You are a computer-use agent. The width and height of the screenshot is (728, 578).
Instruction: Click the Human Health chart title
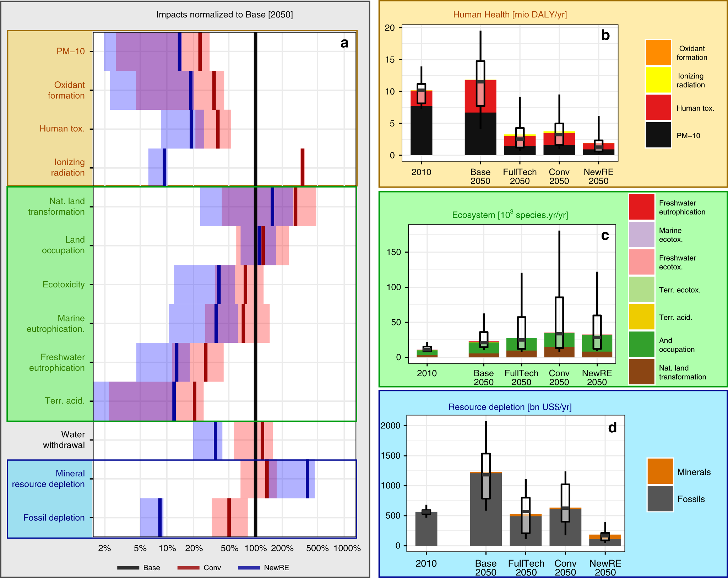[510, 15]
